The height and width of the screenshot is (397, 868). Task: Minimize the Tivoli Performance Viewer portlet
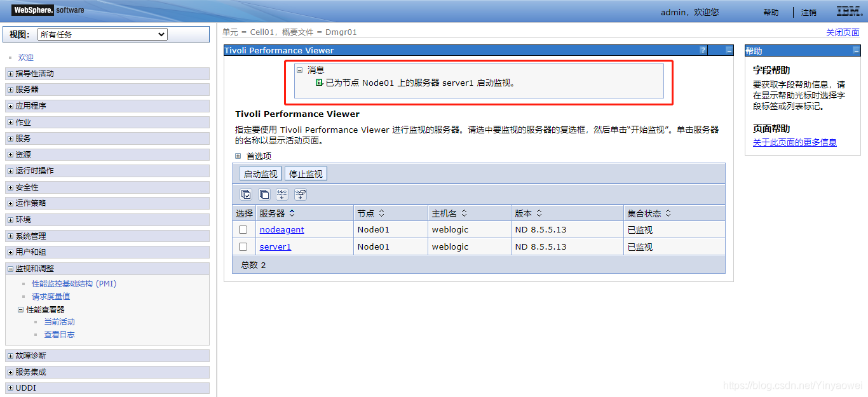tap(729, 50)
